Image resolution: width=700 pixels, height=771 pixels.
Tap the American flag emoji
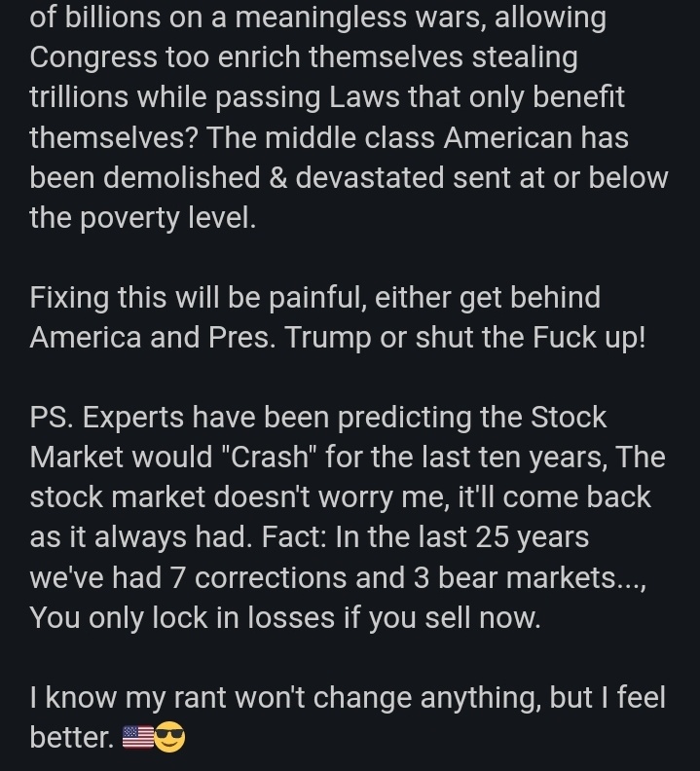(x=137, y=738)
